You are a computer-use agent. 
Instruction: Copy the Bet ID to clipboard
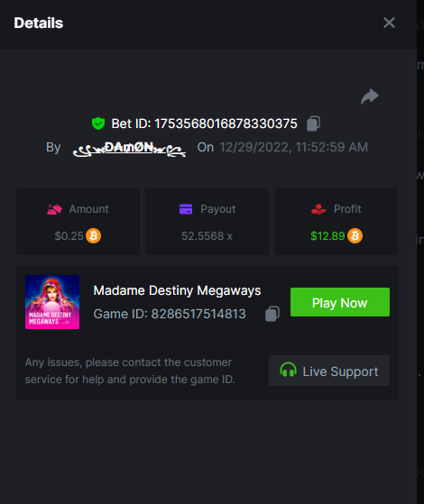(313, 124)
